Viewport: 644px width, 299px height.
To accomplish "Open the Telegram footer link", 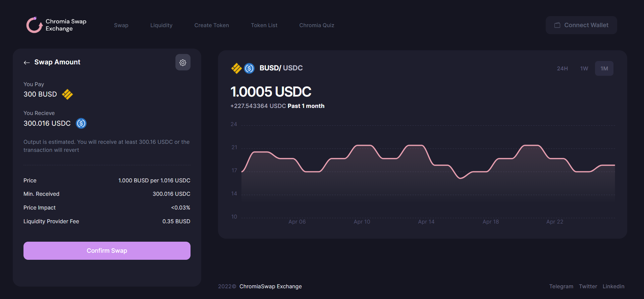I will coord(561,286).
